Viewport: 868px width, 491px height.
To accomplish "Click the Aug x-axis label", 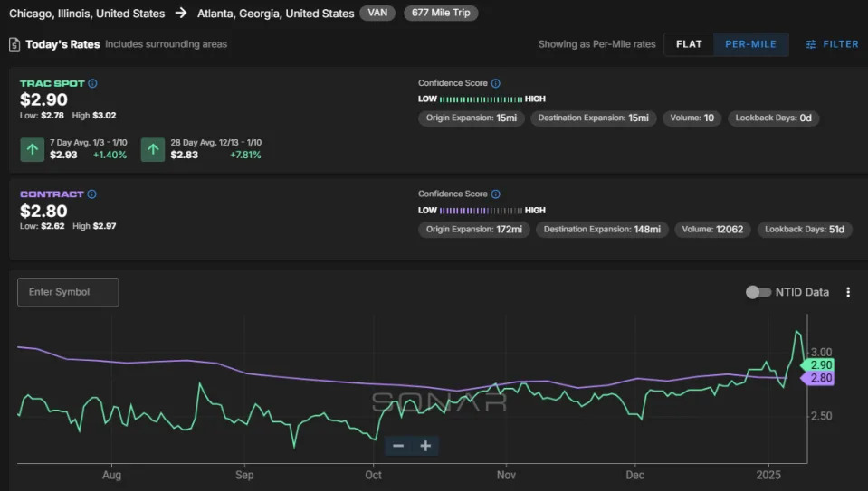I will tap(111, 475).
